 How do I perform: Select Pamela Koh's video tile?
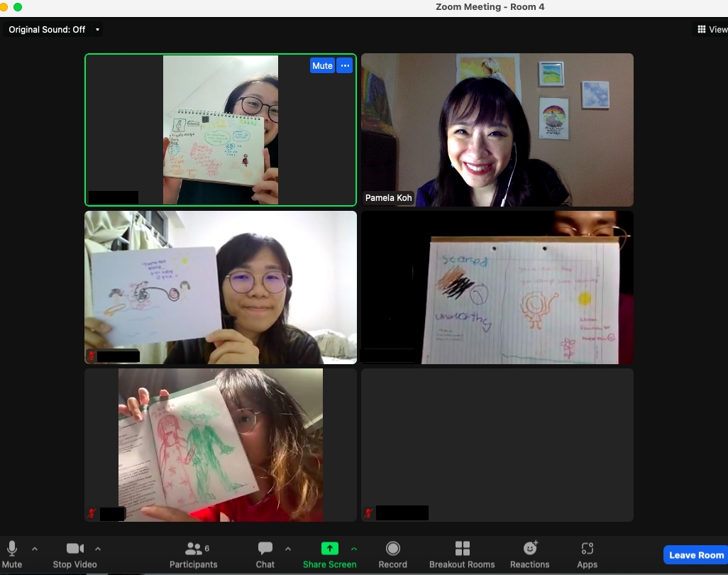click(497, 130)
